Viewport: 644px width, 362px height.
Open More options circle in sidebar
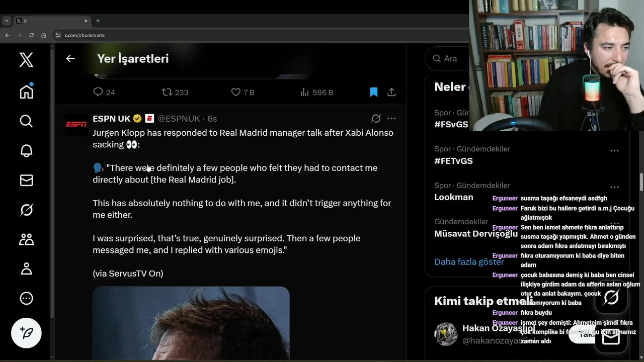pos(26,298)
